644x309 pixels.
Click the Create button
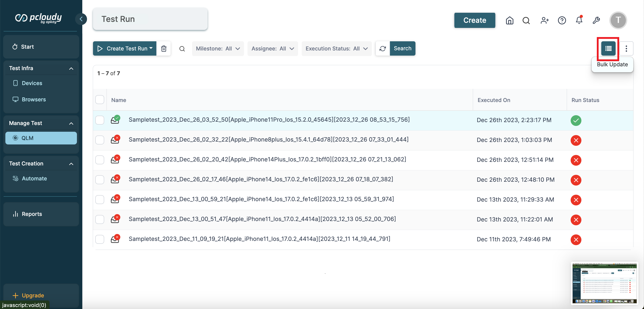pos(475,20)
